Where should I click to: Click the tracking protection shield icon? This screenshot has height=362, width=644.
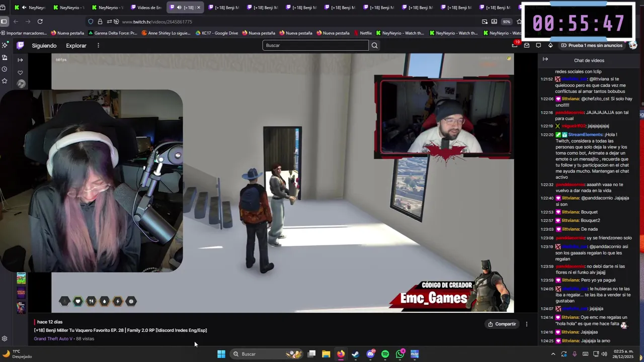point(91,22)
